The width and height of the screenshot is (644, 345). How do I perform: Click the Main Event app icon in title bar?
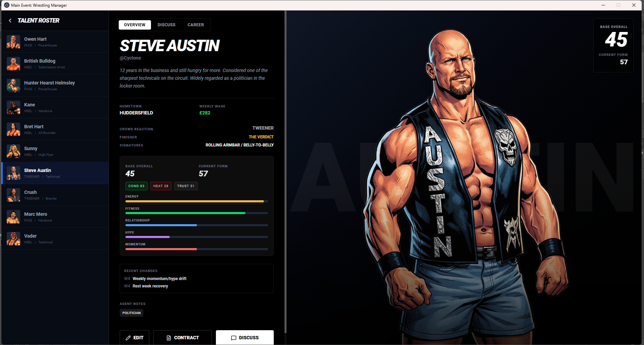click(x=7, y=5)
